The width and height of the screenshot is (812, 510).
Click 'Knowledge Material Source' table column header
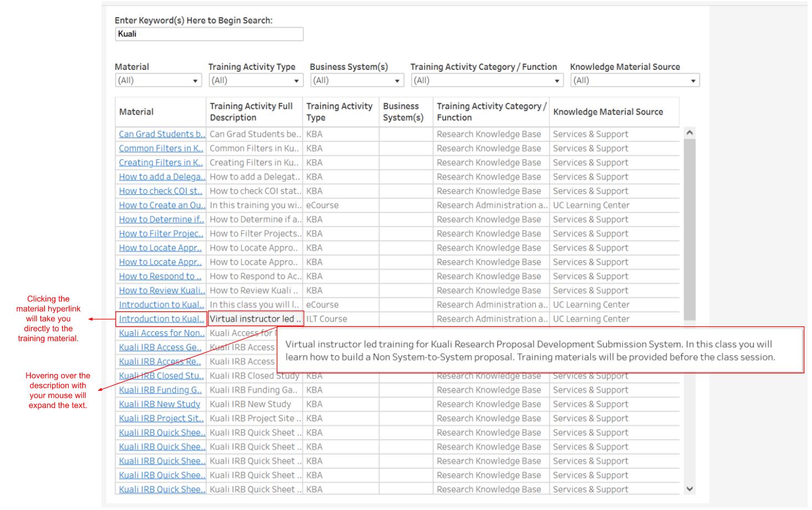click(614, 112)
